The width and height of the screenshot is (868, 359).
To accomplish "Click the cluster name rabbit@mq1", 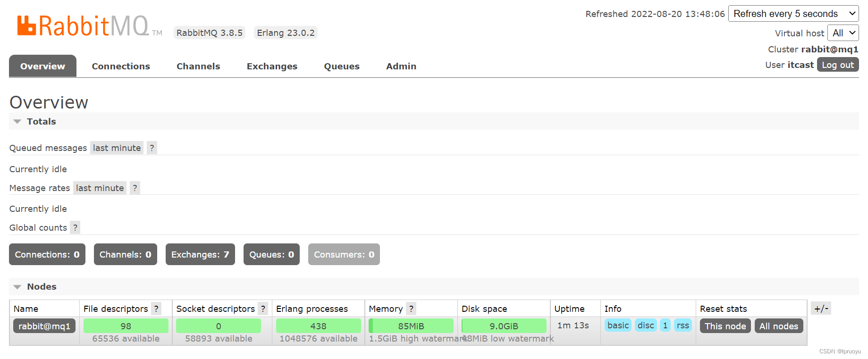I will coord(830,50).
